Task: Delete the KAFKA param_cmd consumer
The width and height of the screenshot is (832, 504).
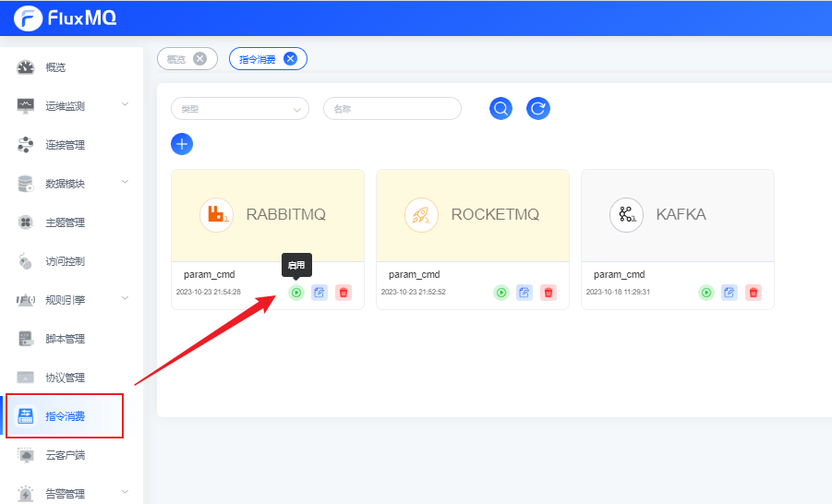Action: pyautogui.click(x=754, y=293)
